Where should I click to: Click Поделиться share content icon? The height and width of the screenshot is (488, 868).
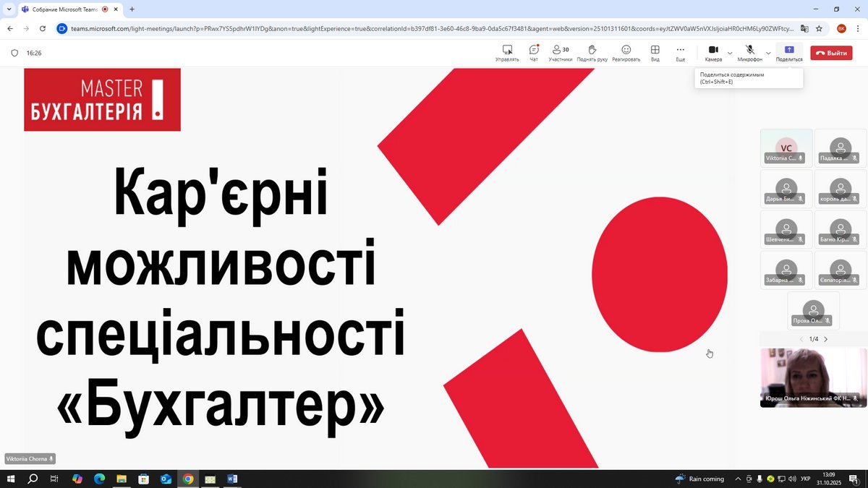788,52
